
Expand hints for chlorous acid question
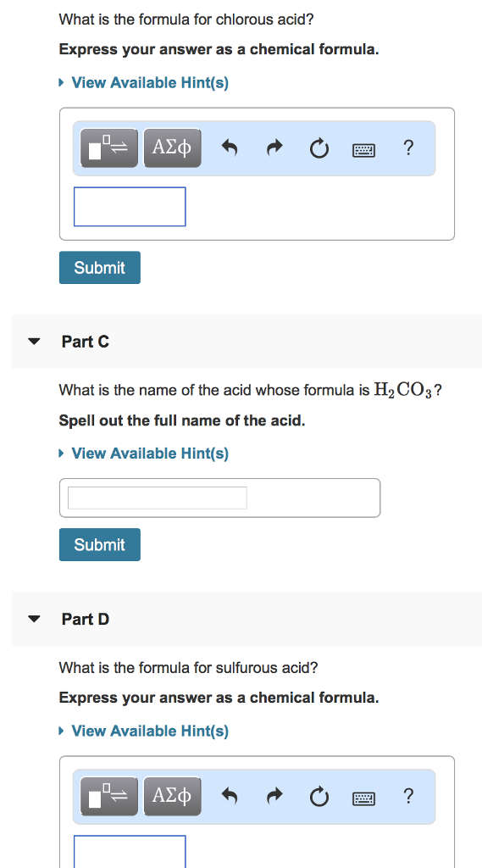coord(144,83)
